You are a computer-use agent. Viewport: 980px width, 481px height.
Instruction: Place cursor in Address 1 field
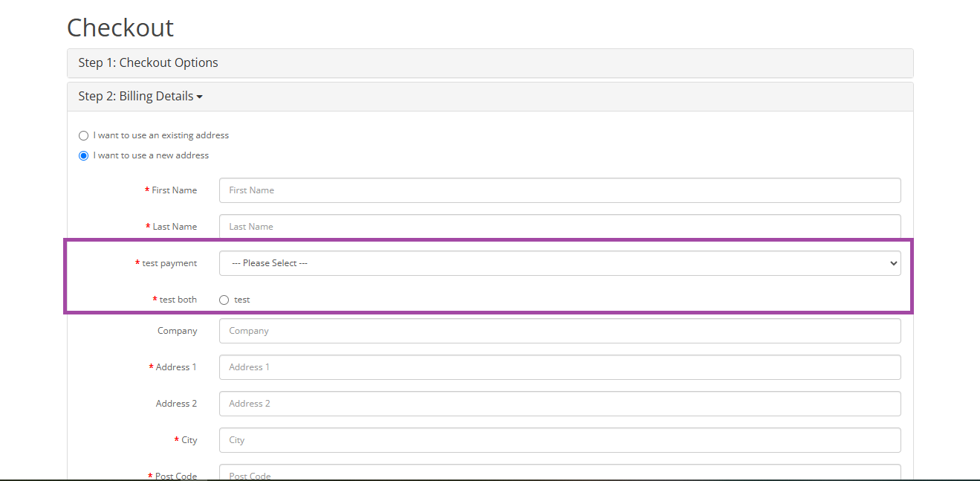(559, 367)
